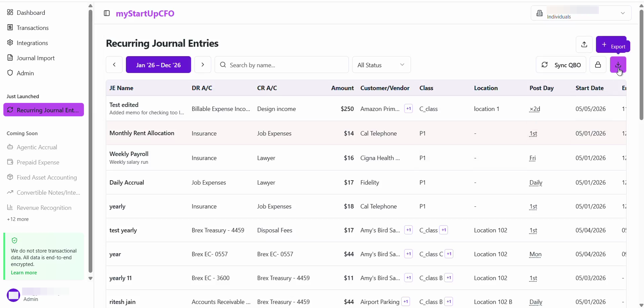
Task: Click the Airport Parking vendor cell
Action: pos(380,302)
